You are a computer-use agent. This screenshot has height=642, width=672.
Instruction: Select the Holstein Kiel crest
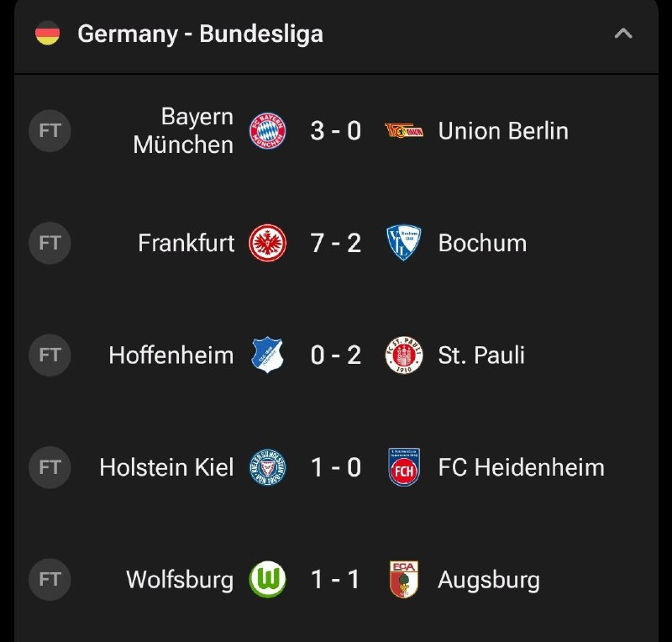pos(267,467)
